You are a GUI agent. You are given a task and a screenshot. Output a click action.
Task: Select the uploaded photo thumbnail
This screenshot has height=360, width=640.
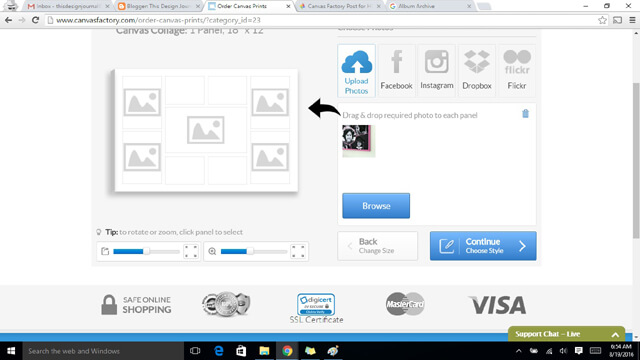click(358, 140)
